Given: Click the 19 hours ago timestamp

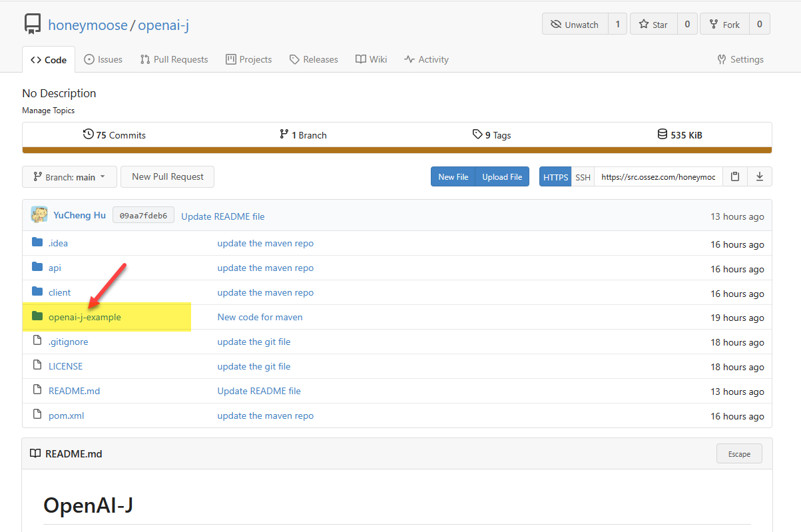Looking at the screenshot, I should coord(737,318).
